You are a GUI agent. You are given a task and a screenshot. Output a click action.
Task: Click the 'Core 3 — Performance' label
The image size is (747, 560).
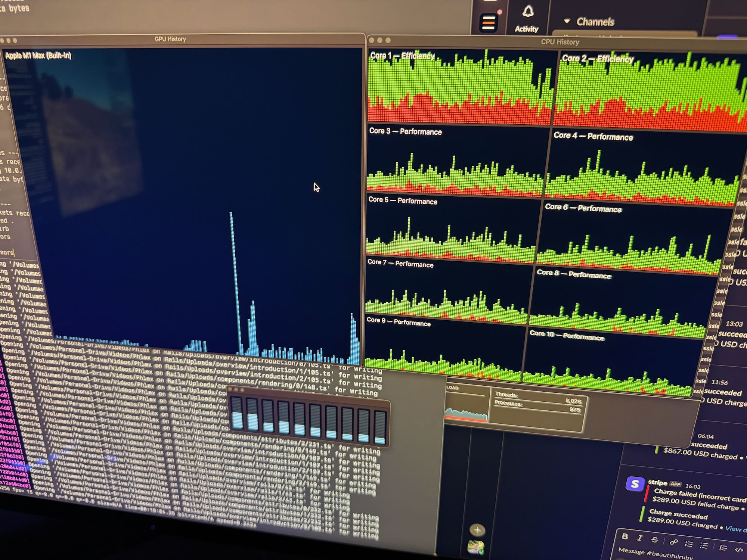pyautogui.click(x=406, y=131)
